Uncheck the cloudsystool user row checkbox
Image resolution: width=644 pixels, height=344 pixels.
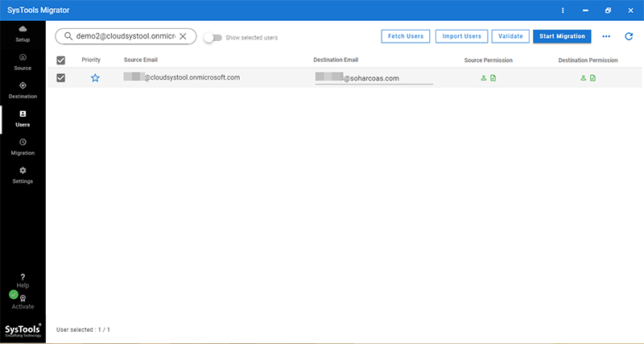(x=61, y=77)
